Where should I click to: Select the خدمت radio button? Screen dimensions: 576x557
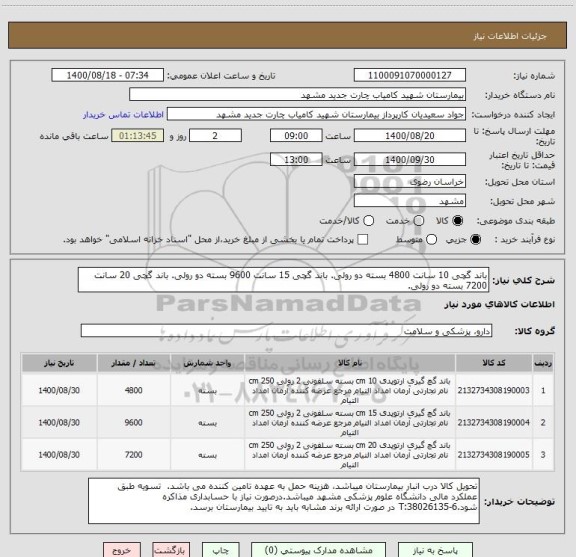point(419,220)
